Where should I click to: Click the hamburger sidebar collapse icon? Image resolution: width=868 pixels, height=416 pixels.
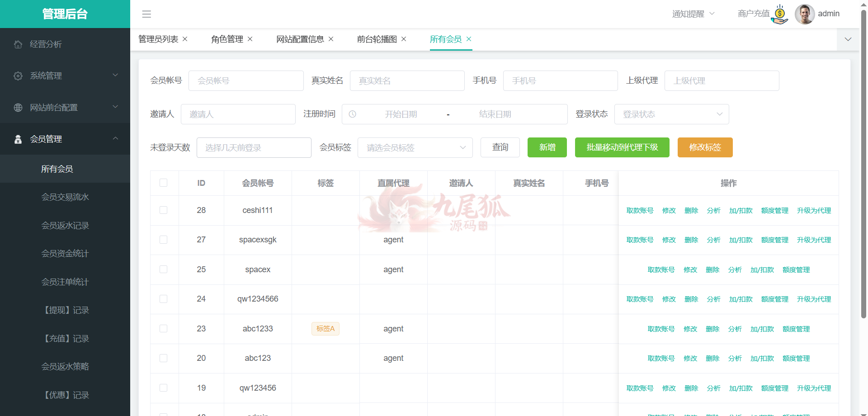coord(146,14)
